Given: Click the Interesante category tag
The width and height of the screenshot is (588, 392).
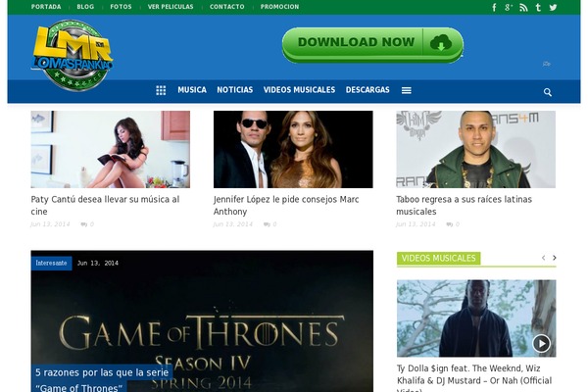Looking at the screenshot, I should [x=51, y=263].
